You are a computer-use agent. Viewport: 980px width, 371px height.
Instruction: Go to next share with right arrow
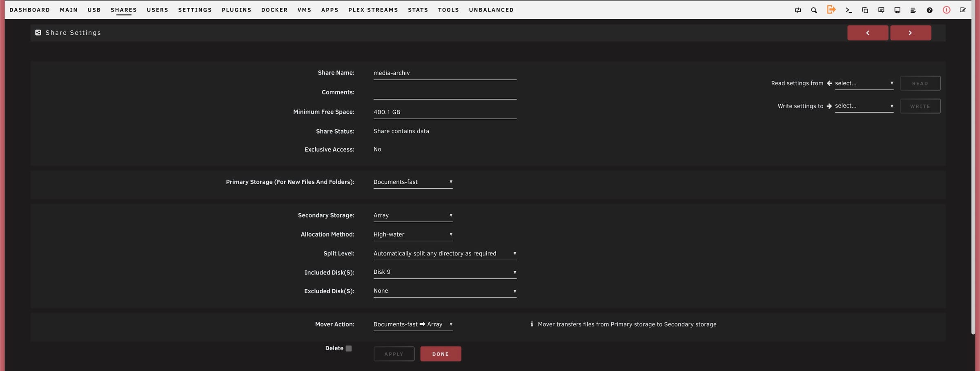coord(910,33)
